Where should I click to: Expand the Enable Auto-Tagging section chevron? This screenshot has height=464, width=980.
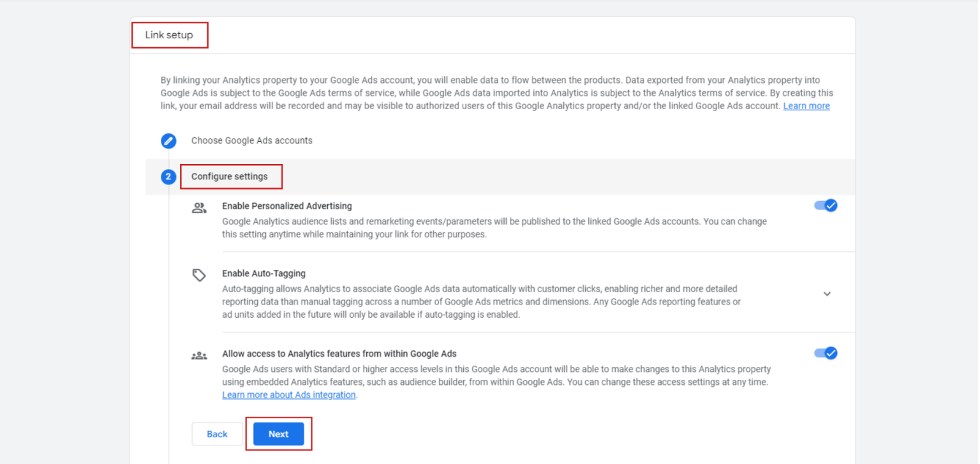[827, 294]
